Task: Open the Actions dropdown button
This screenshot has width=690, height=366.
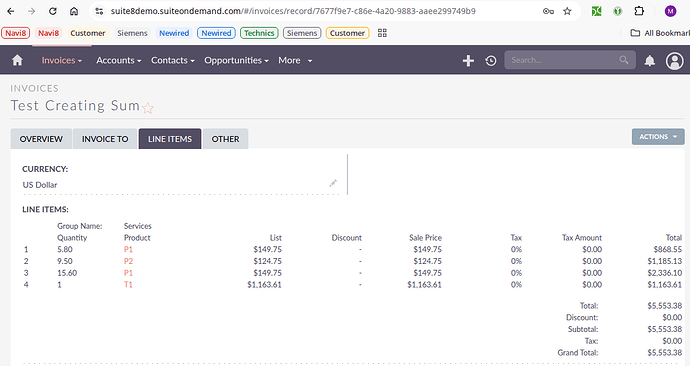Action: (658, 137)
